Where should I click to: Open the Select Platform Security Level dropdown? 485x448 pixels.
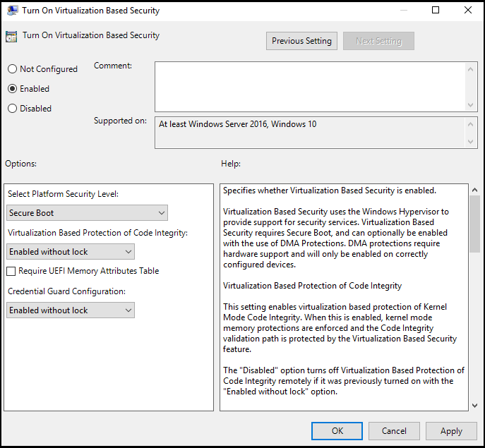point(87,213)
